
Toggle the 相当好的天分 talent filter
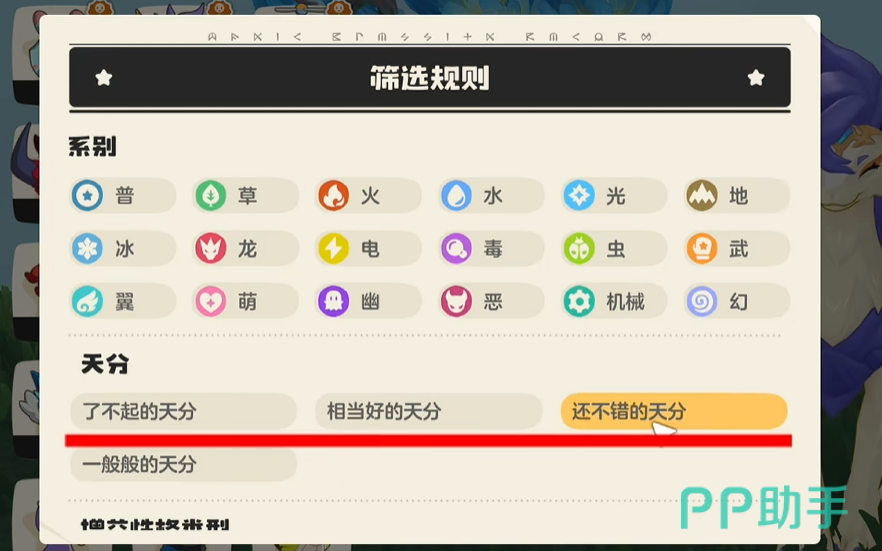(x=429, y=411)
